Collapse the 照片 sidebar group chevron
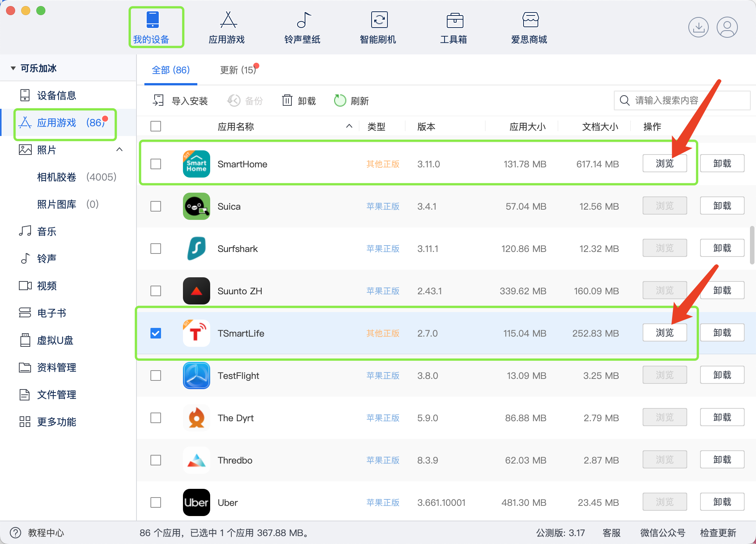This screenshot has width=756, height=544. (119, 150)
